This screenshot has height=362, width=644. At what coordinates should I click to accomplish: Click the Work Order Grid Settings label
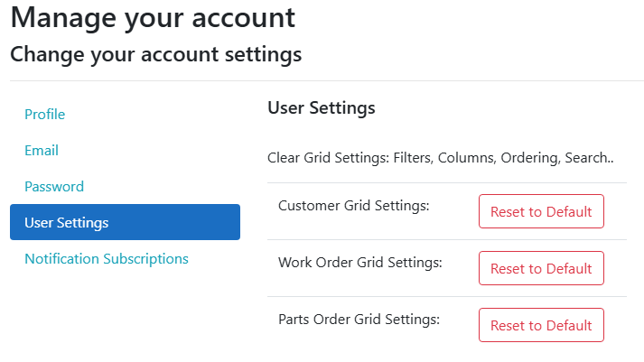(359, 263)
